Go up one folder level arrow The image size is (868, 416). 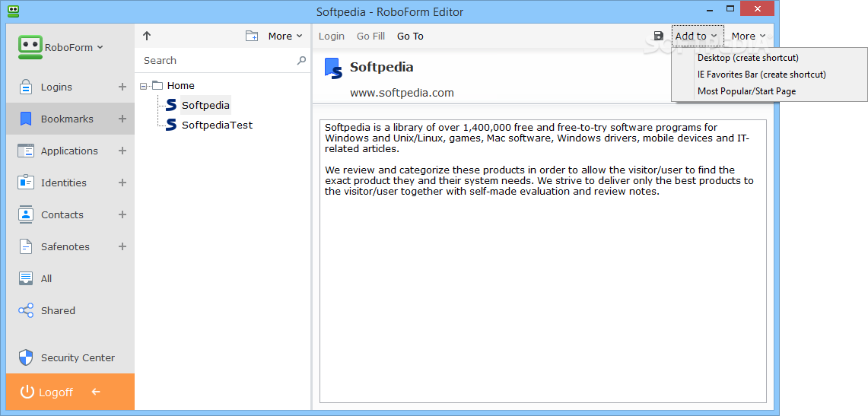click(x=147, y=36)
